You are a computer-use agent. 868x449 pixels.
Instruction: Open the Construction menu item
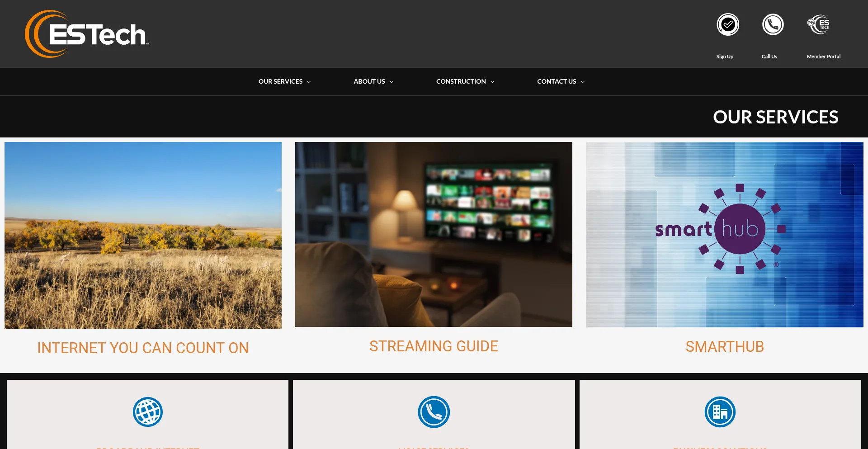461,81
